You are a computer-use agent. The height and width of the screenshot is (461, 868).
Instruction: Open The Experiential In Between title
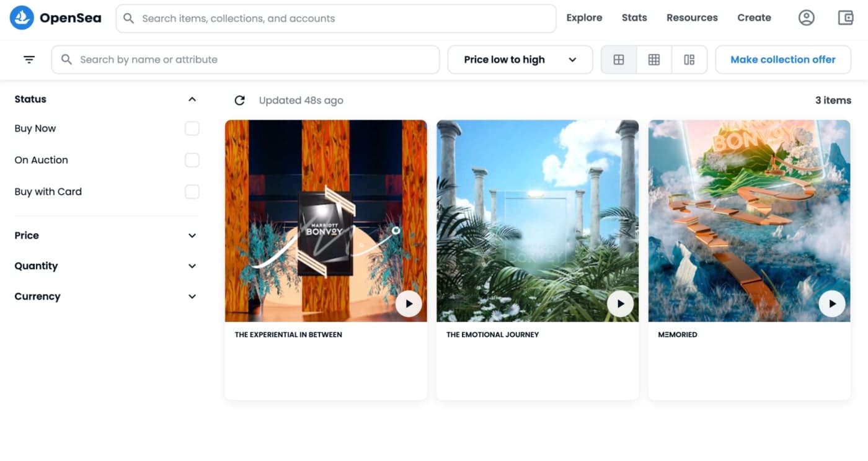288,334
